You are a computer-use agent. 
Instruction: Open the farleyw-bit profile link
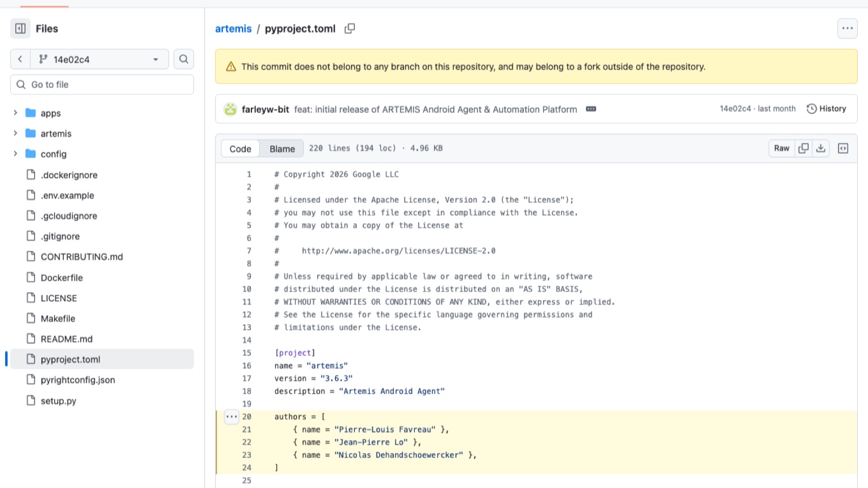point(265,110)
